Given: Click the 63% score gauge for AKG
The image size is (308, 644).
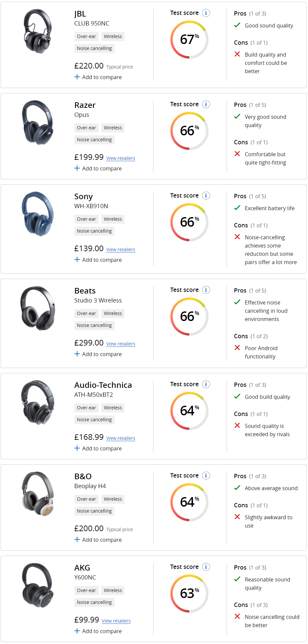Looking at the screenshot, I should (189, 593).
